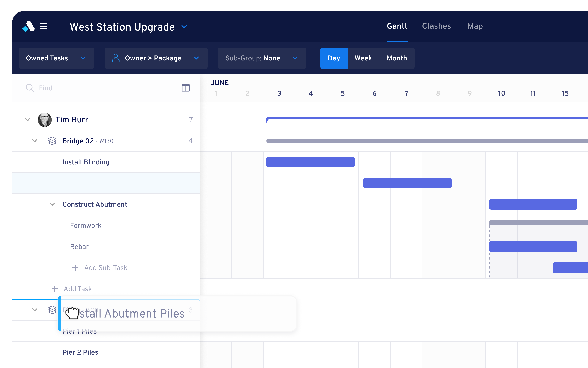Click plus icon beside Add Sub-Task
The height and width of the screenshot is (368, 588).
point(75,268)
